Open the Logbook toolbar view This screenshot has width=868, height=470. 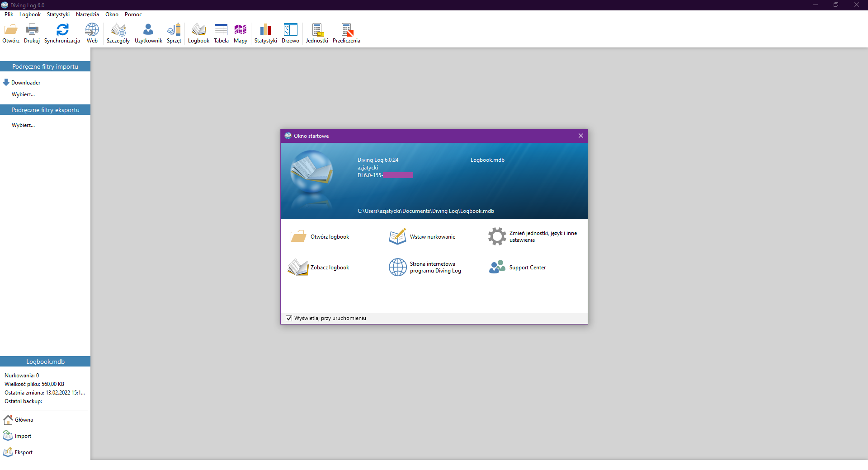click(x=198, y=33)
